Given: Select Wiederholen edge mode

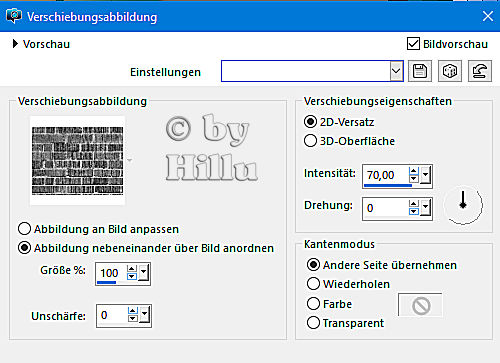Looking at the screenshot, I should (x=348, y=284).
